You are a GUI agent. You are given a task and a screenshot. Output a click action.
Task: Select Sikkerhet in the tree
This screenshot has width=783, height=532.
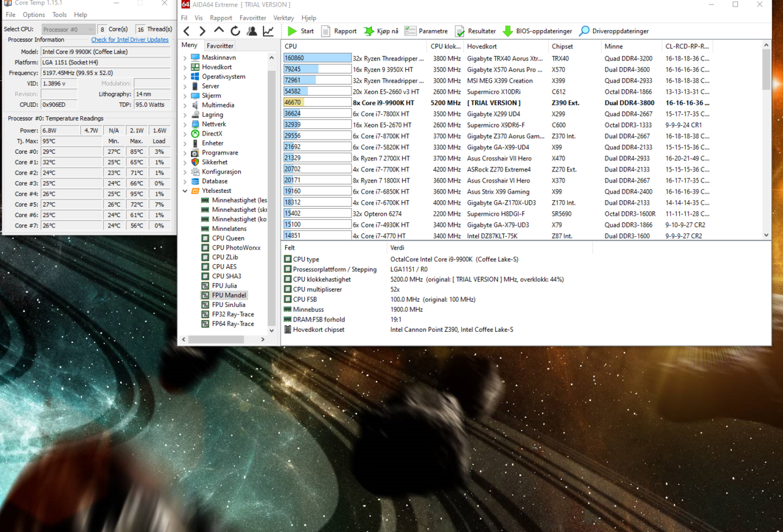215,162
